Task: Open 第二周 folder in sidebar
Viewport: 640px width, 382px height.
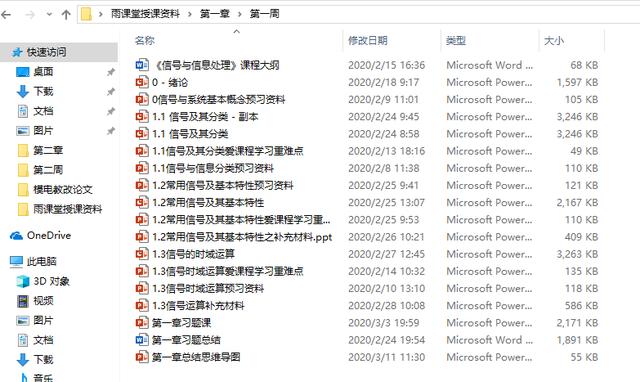Action: click(x=48, y=170)
